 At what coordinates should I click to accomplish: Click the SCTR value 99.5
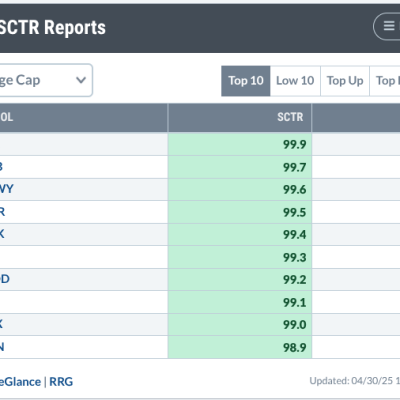point(295,212)
